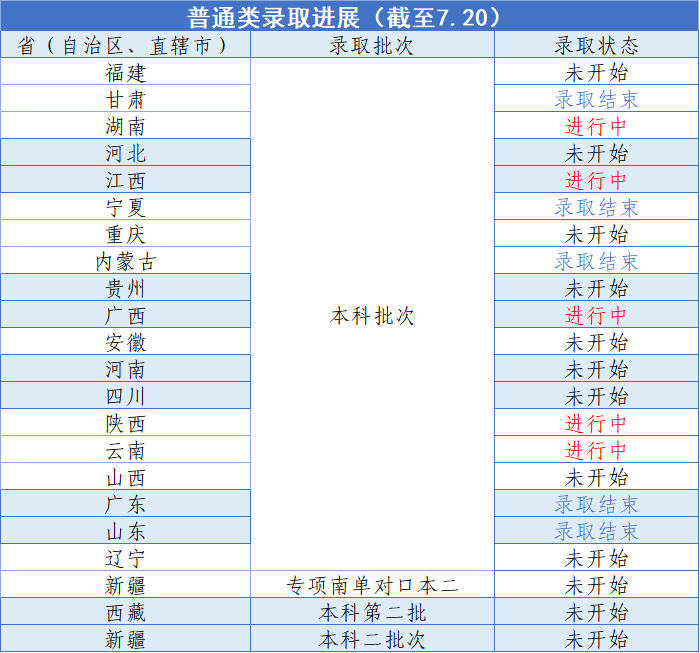Click the 山西 province cell
This screenshot has width=700, height=653.
pyautogui.click(x=125, y=476)
